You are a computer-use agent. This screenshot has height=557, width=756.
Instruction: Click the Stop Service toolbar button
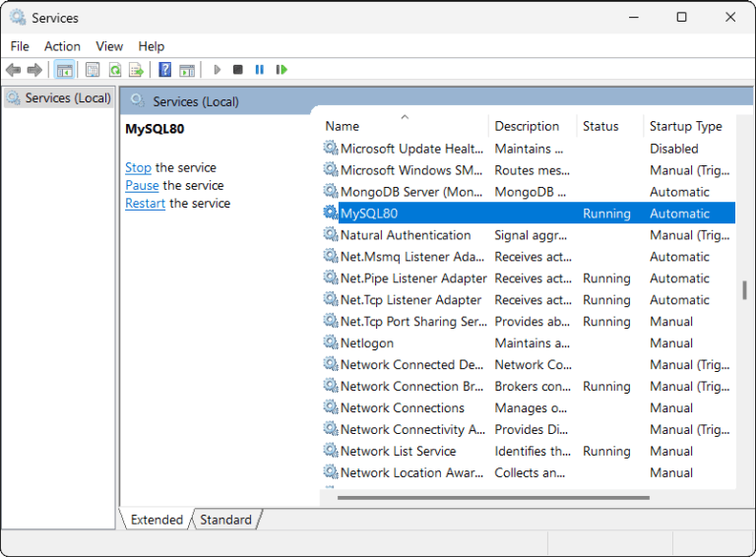[x=237, y=70]
